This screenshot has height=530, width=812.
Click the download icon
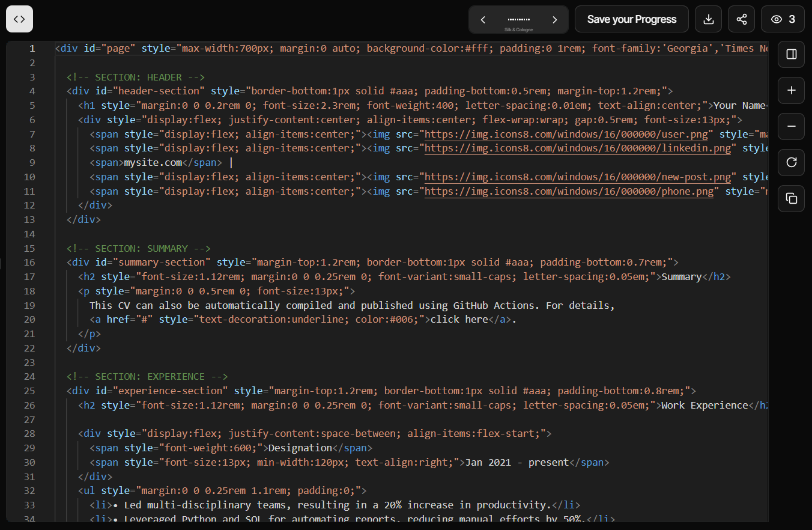(709, 19)
